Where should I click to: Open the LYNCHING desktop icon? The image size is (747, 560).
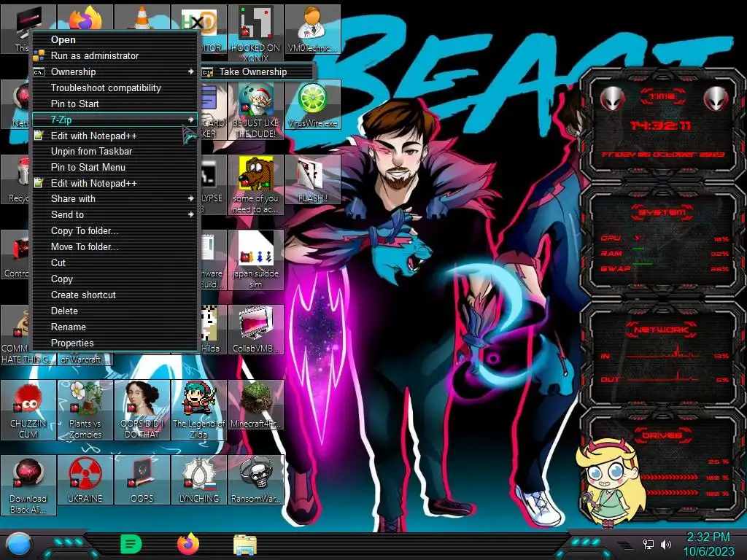point(198,480)
